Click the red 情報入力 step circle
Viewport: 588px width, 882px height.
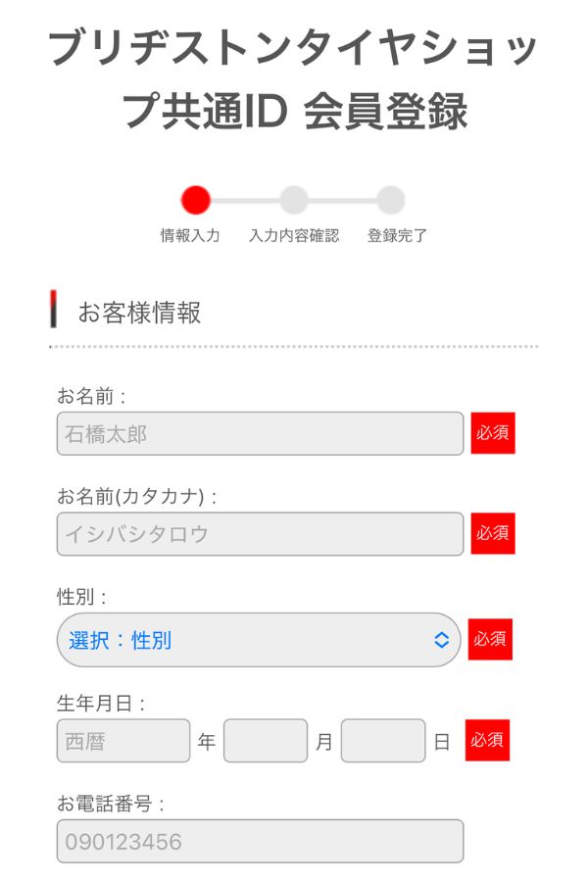[196, 200]
